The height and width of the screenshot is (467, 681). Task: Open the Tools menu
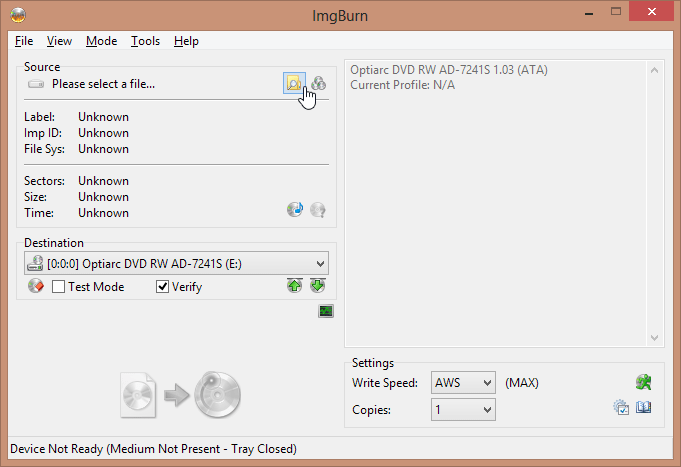[x=145, y=41]
